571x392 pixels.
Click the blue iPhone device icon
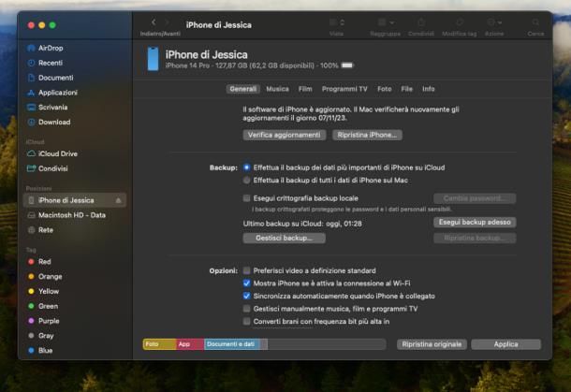(153, 59)
